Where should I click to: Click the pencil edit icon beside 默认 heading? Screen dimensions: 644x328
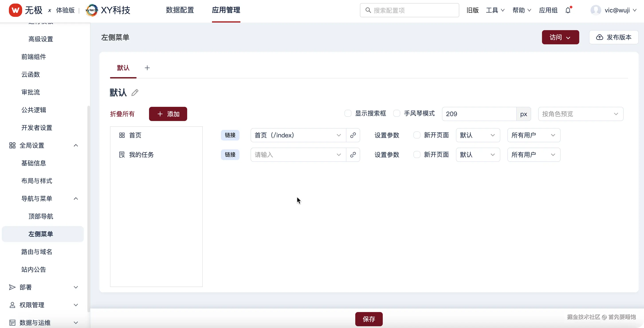[x=135, y=93]
